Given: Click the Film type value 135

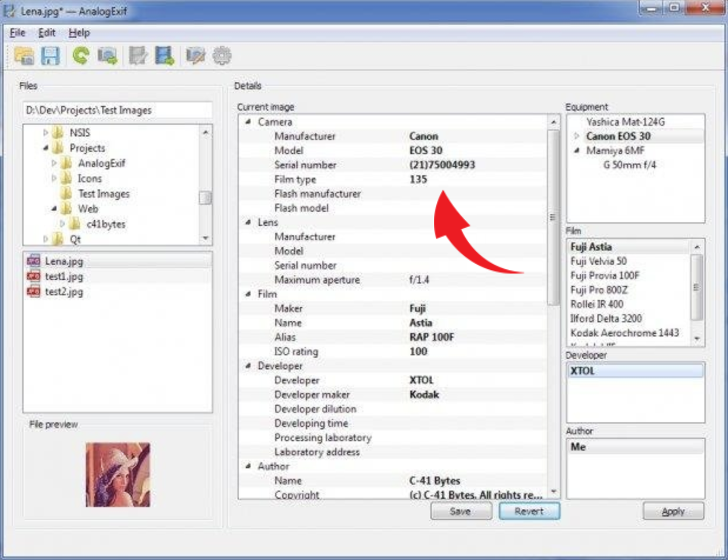Looking at the screenshot, I should click(418, 179).
